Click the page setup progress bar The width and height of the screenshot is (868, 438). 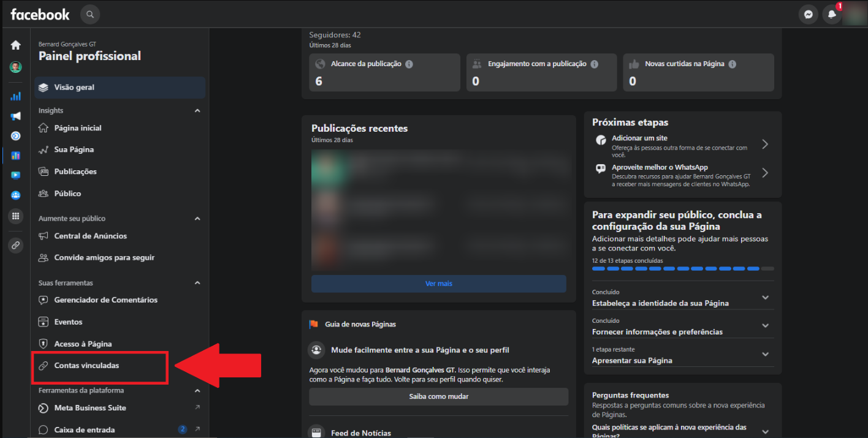click(683, 268)
